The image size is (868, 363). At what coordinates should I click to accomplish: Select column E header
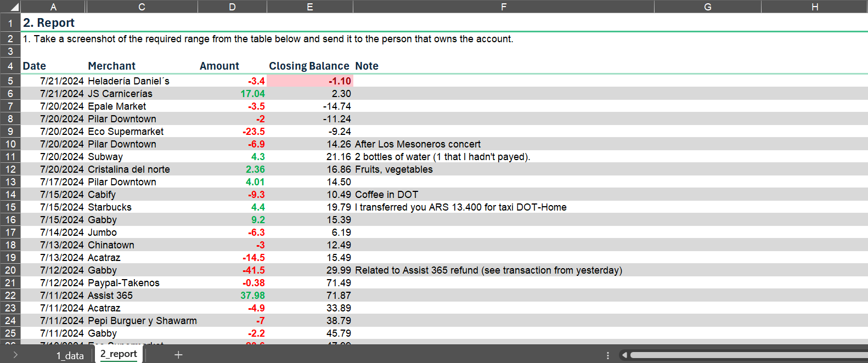(310, 7)
